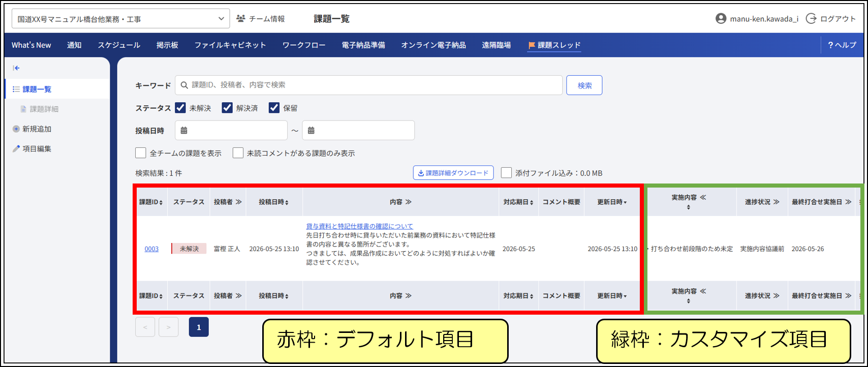
Task: Open ヘルプ with the question mark icon
Action: click(830, 45)
